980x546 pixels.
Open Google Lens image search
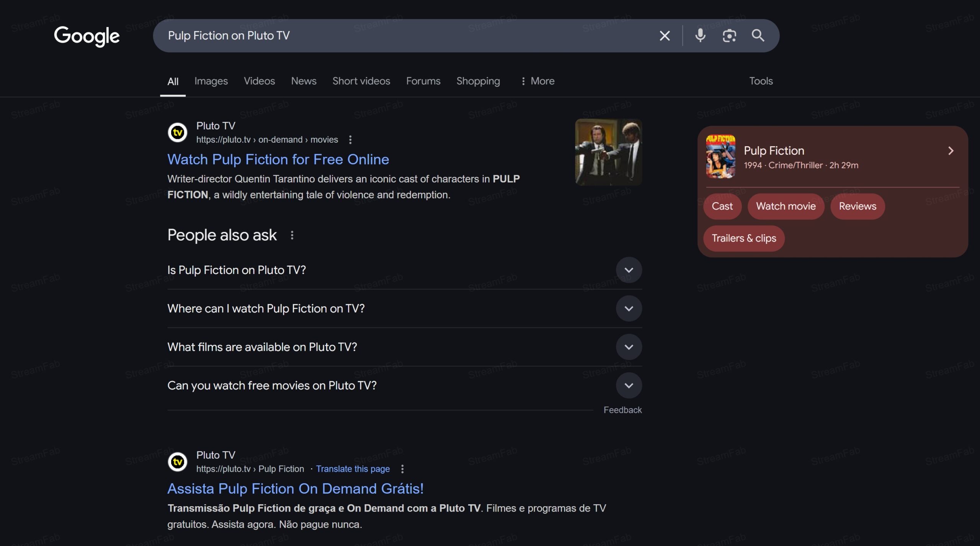729,36
